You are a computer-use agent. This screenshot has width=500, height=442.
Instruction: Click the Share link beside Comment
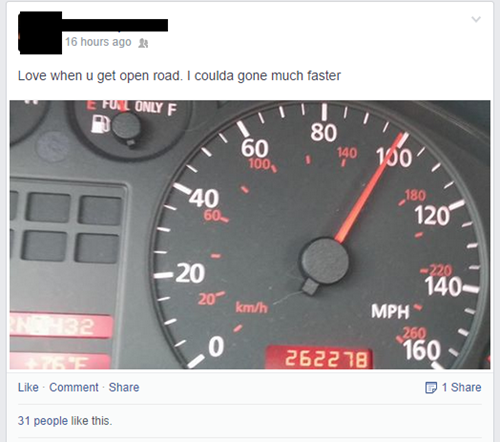pos(124,387)
